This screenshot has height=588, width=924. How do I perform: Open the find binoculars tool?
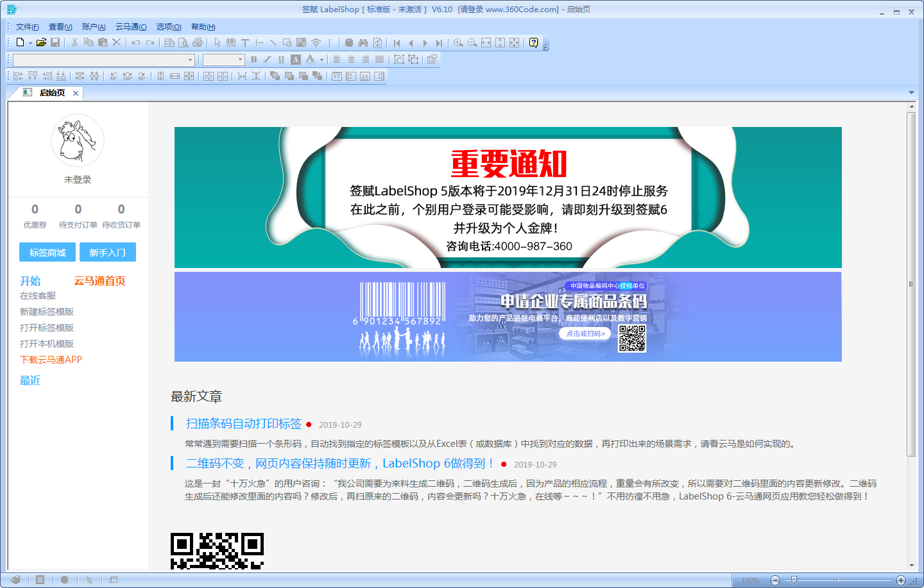pos(363,43)
